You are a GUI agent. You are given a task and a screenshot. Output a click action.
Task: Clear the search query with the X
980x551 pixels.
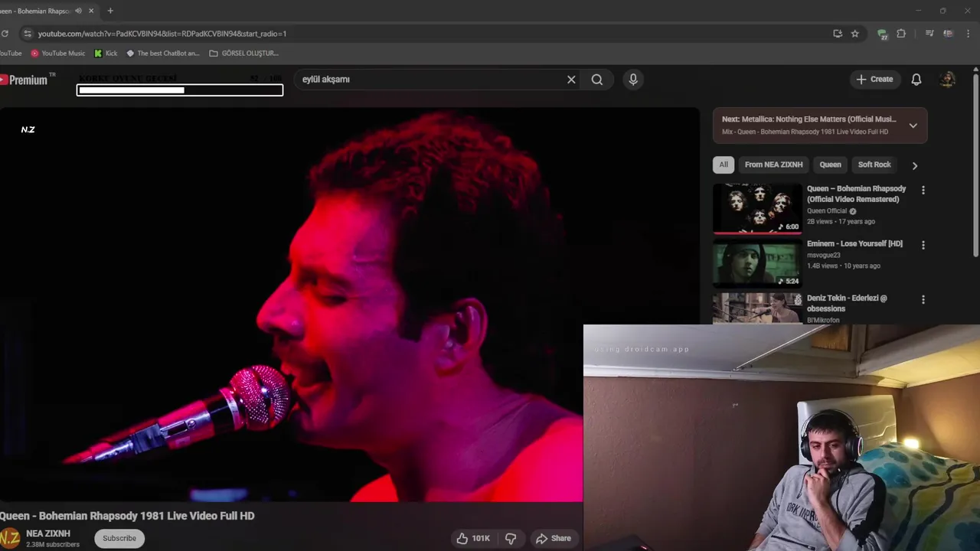[571, 80]
